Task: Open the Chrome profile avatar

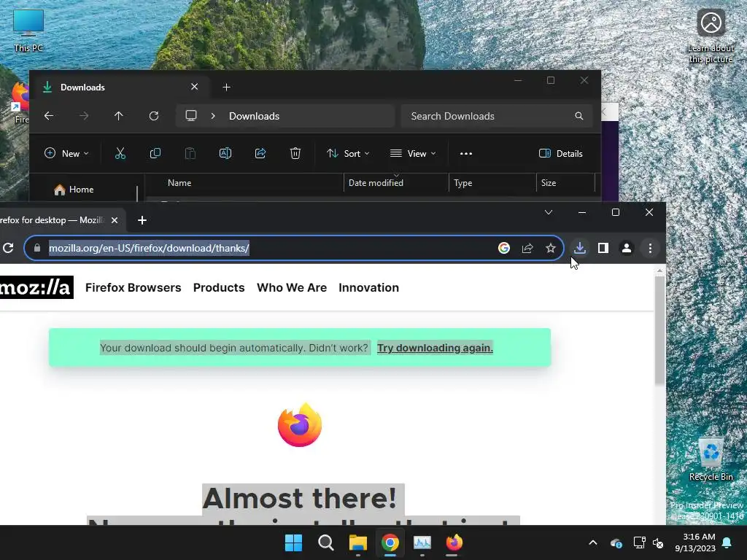Action: tap(627, 248)
